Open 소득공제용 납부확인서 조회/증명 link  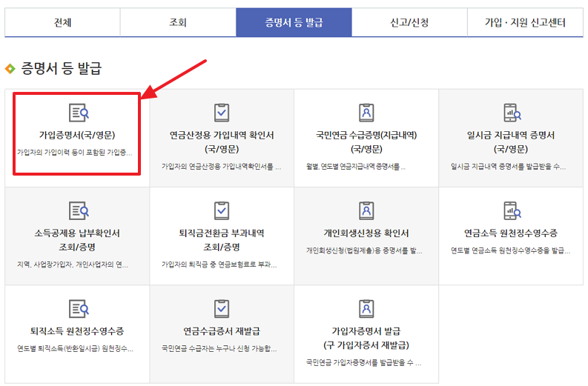(x=77, y=240)
